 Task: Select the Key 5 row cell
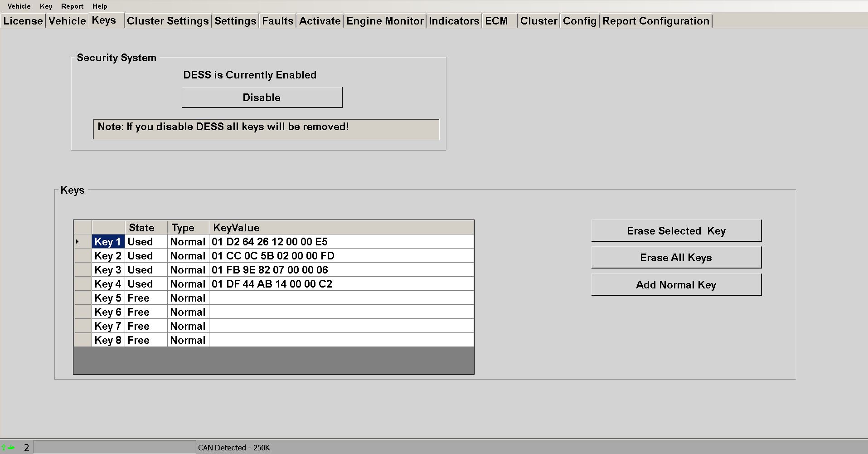click(x=108, y=298)
